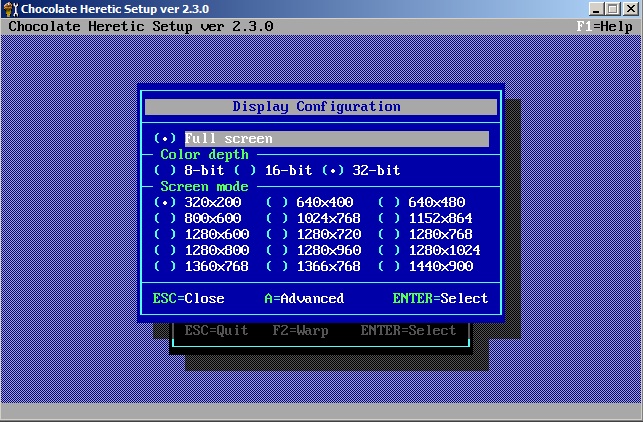Click F1=Help in the header bar

click(604, 27)
